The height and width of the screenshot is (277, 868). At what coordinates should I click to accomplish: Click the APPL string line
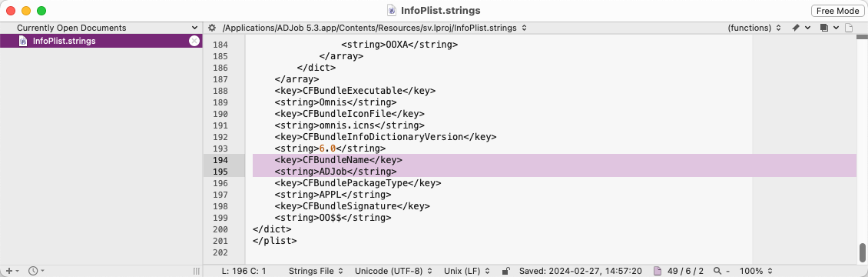(x=333, y=195)
